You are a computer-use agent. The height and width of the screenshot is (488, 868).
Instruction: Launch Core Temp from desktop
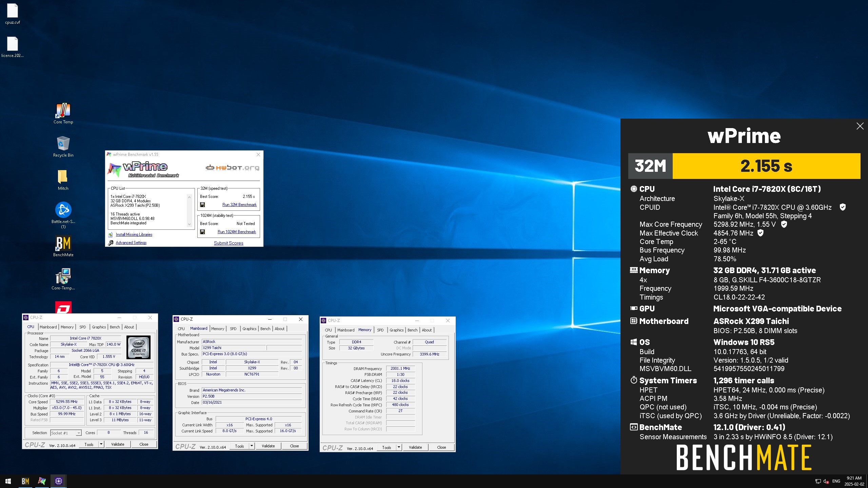(x=63, y=114)
